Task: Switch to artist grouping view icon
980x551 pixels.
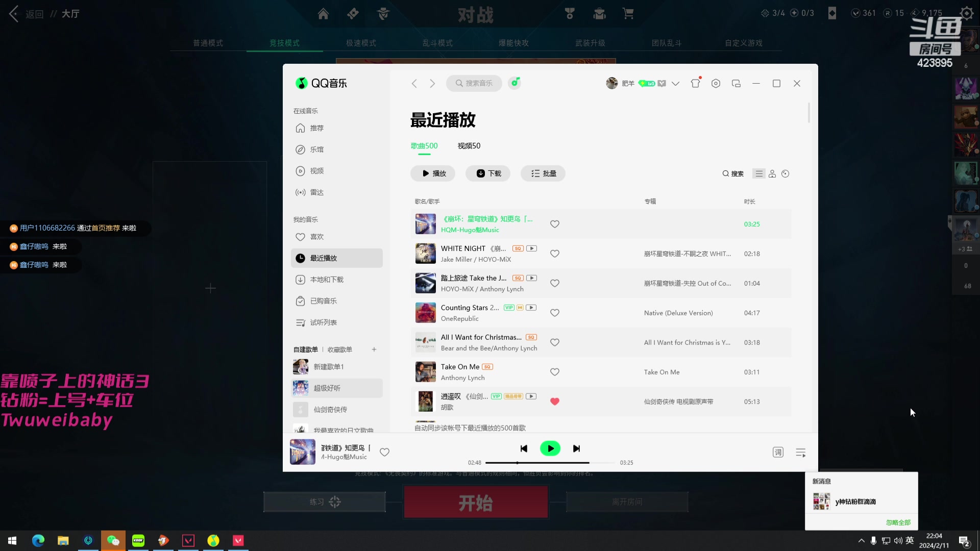Action: coord(772,173)
